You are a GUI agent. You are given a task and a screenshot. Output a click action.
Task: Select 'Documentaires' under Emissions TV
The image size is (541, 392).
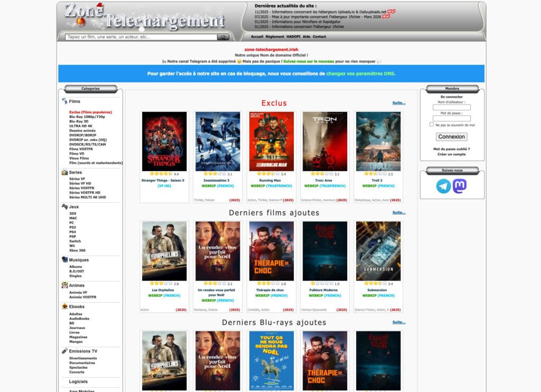(x=82, y=363)
